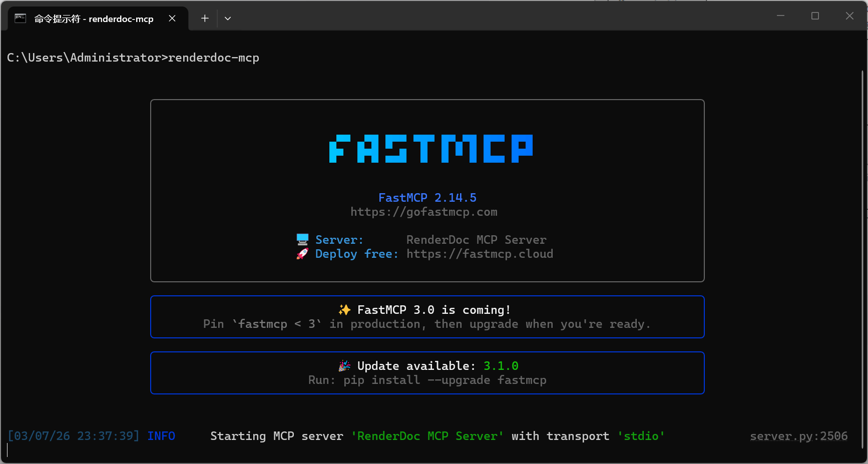Click the party popper icon before Update available
868x464 pixels.
click(344, 366)
